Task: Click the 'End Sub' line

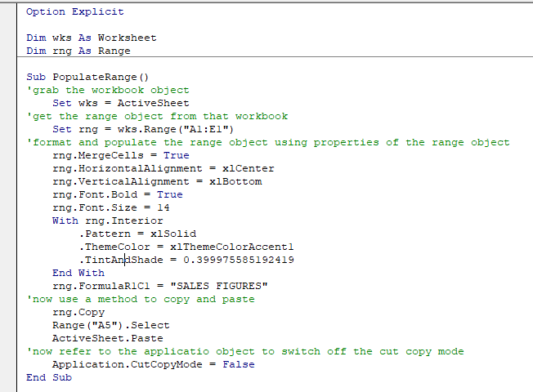Action: 49,378
